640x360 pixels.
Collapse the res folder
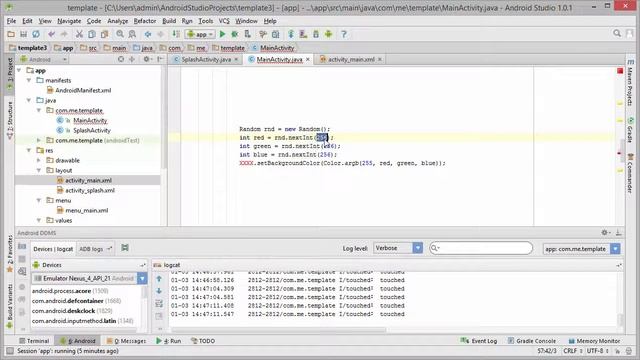coord(29,151)
